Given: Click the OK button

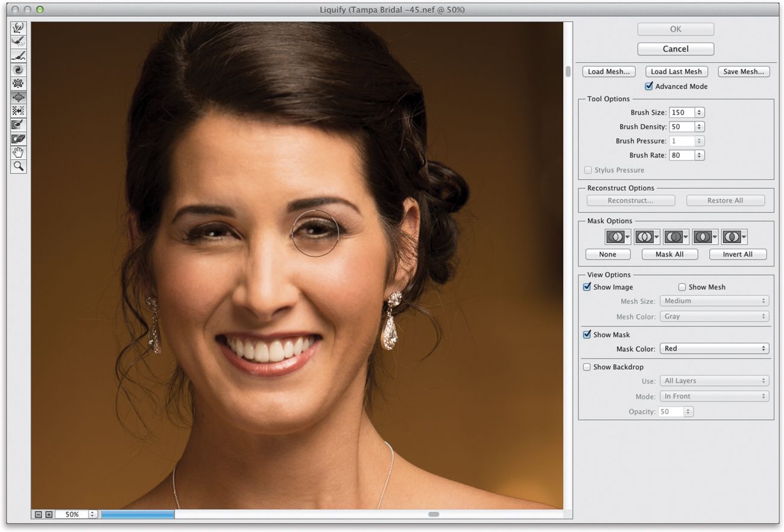Looking at the screenshot, I should pos(675,29).
